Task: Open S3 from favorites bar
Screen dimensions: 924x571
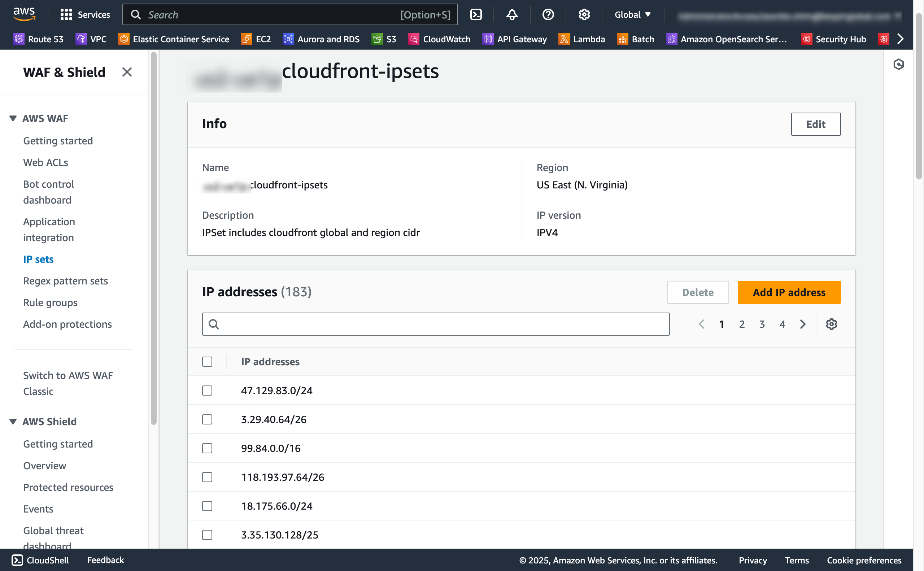Action: pyautogui.click(x=384, y=39)
